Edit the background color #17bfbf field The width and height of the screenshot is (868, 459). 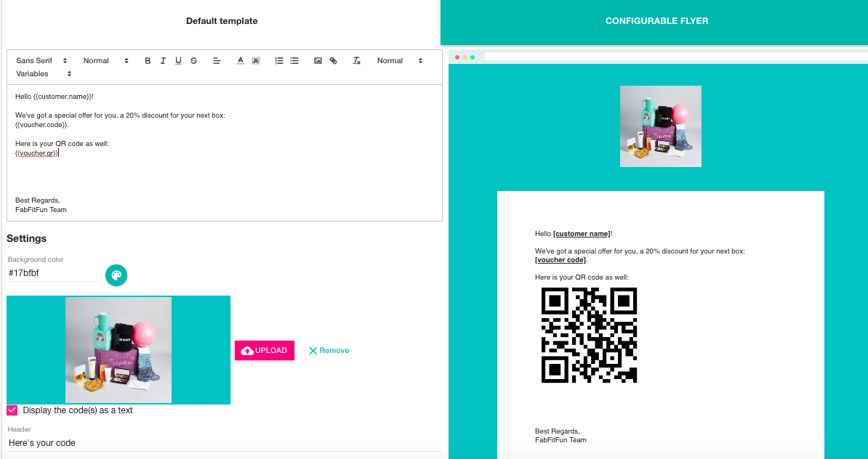click(54, 273)
